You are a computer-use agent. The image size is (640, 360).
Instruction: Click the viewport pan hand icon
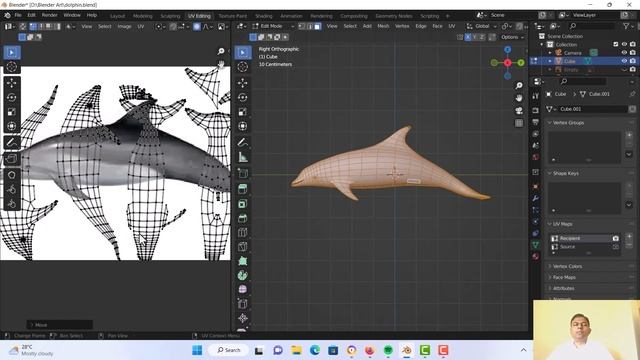519,98
